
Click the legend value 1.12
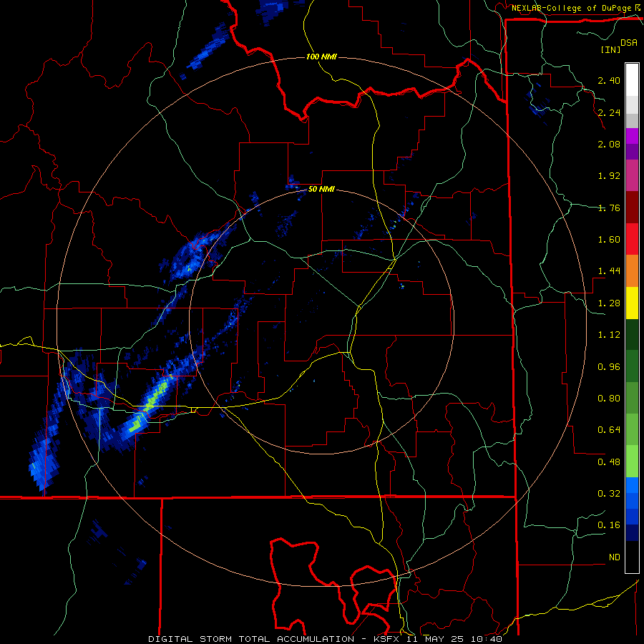tap(609, 335)
